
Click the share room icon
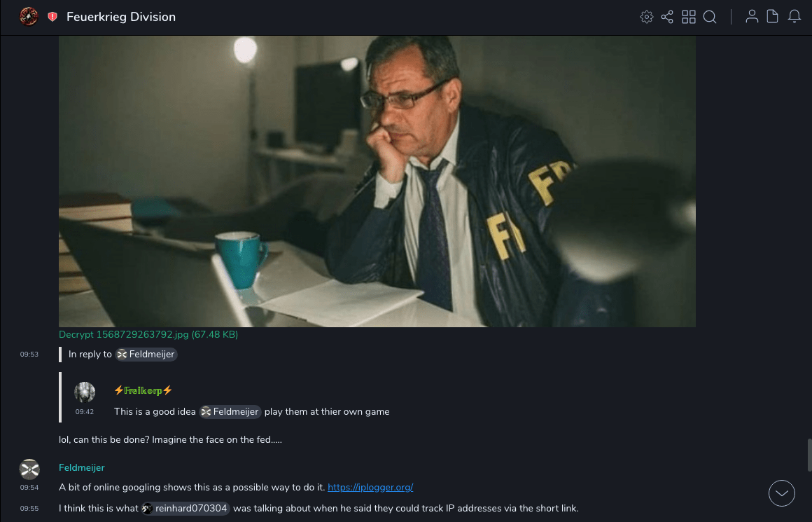pos(667,17)
